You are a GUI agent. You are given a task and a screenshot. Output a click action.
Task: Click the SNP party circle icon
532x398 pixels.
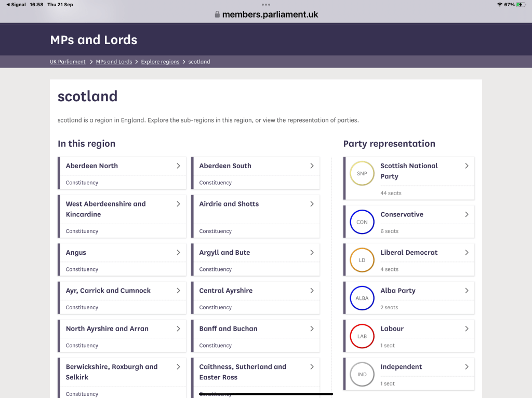362,173
